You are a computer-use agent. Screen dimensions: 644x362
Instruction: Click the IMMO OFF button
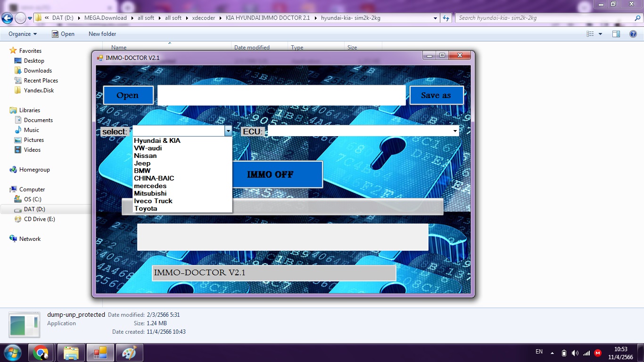(x=277, y=174)
